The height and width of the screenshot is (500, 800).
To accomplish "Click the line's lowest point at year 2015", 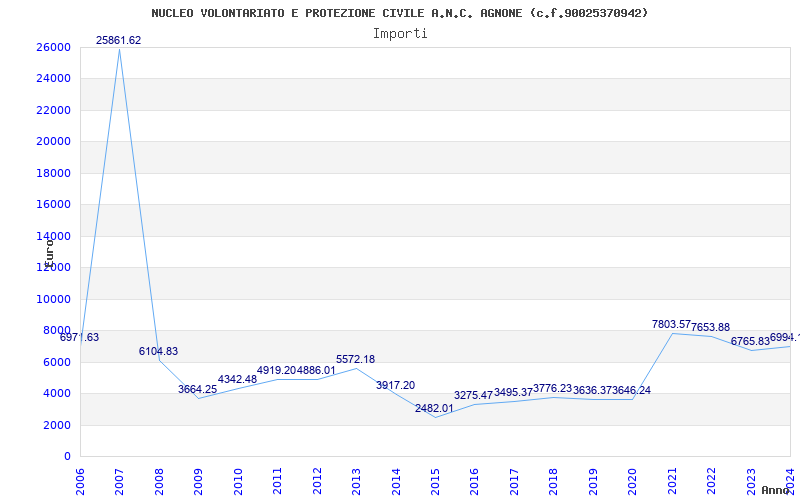I will (x=436, y=417).
